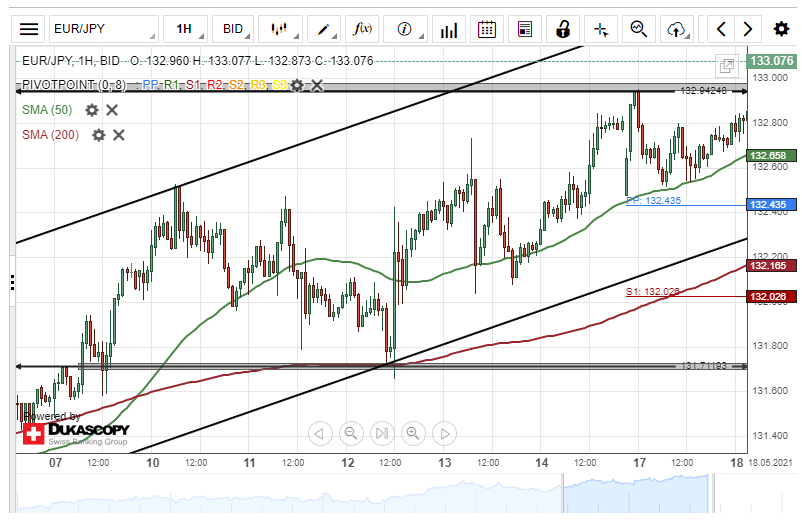The image size is (802, 520).
Task: Open the BID price side dropdown
Action: pos(233,30)
